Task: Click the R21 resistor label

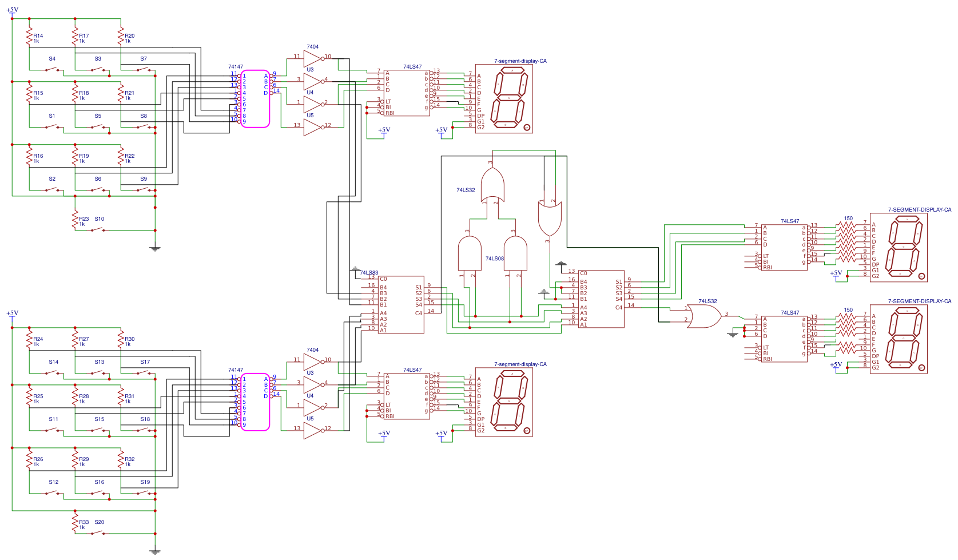Action: (x=130, y=93)
